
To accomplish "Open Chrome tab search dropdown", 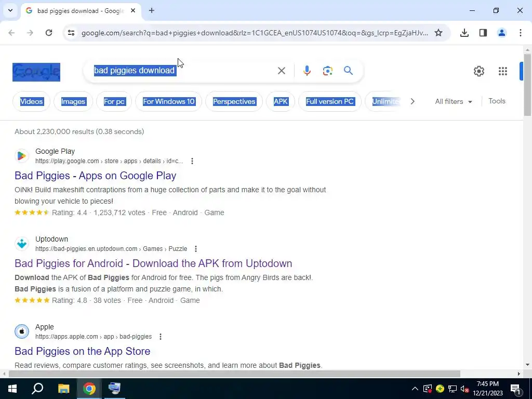I will tap(10, 10).
